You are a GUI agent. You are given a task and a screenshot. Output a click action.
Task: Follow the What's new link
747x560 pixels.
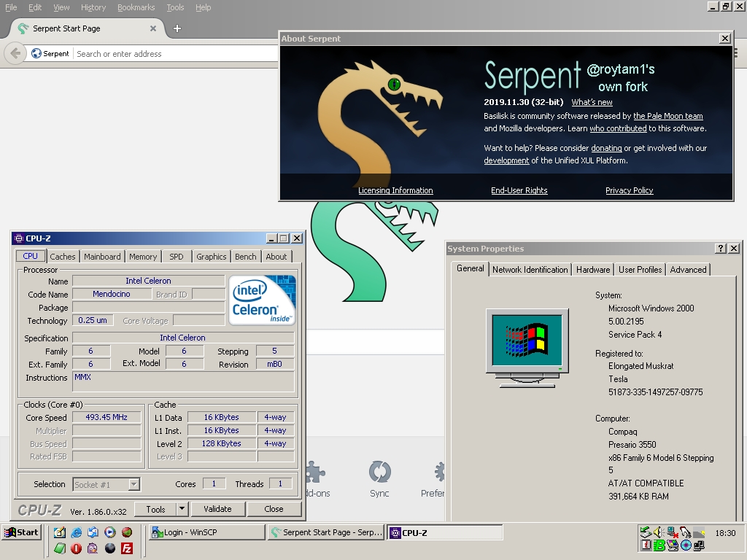click(592, 102)
